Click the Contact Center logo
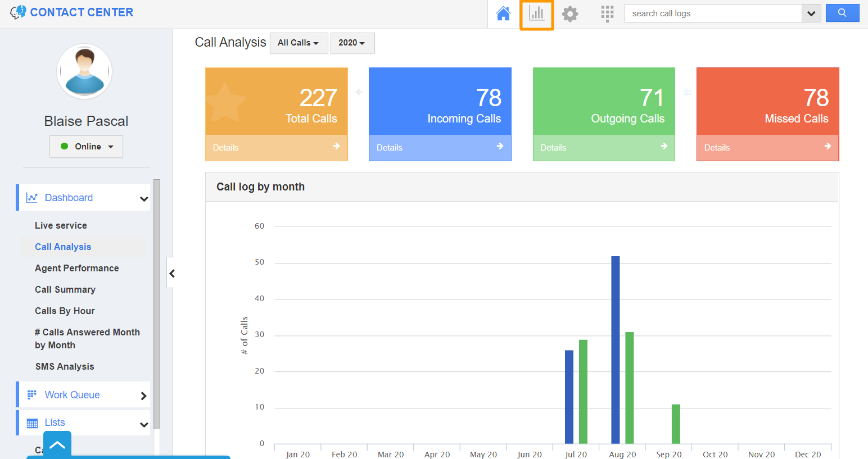Image resolution: width=868 pixels, height=459 pixels. tap(71, 12)
